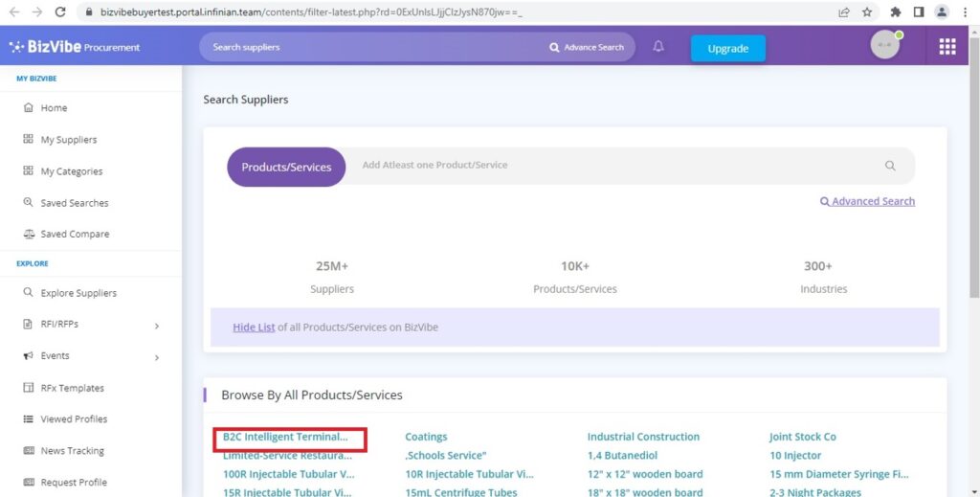Image resolution: width=980 pixels, height=497 pixels.
Task: Expand the RFI/RFPs submenu chevron
Action: 157,326
